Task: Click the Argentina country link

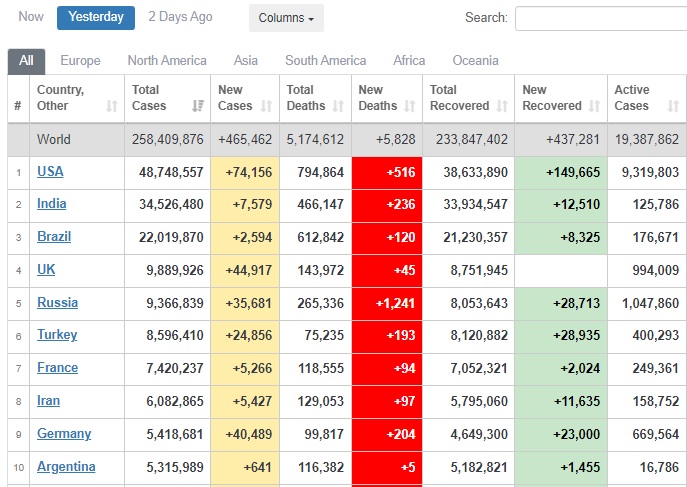Action: (66, 467)
